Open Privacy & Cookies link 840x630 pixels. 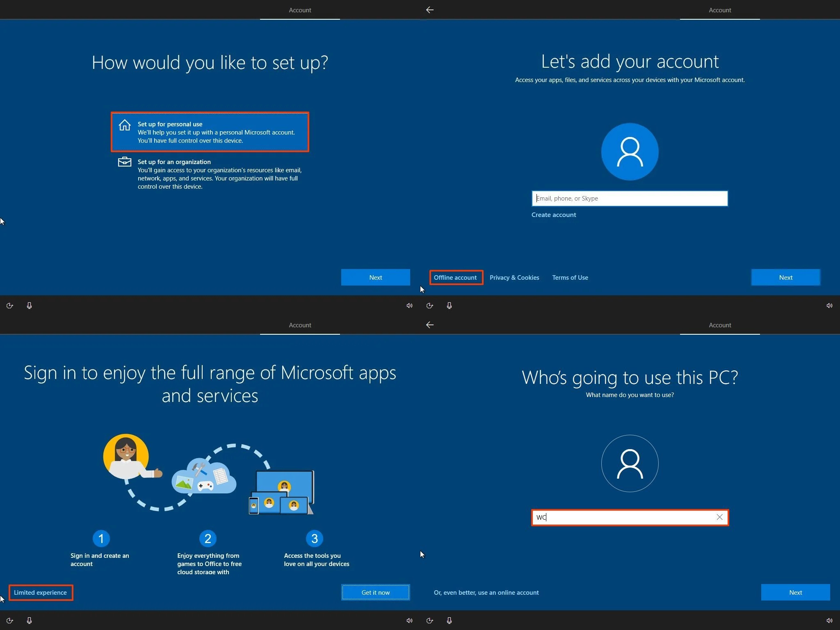(514, 278)
